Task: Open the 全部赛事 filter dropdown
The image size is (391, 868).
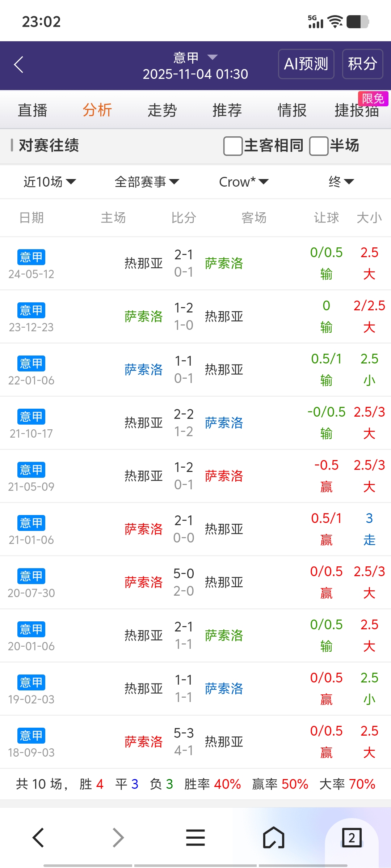Action: tap(147, 182)
